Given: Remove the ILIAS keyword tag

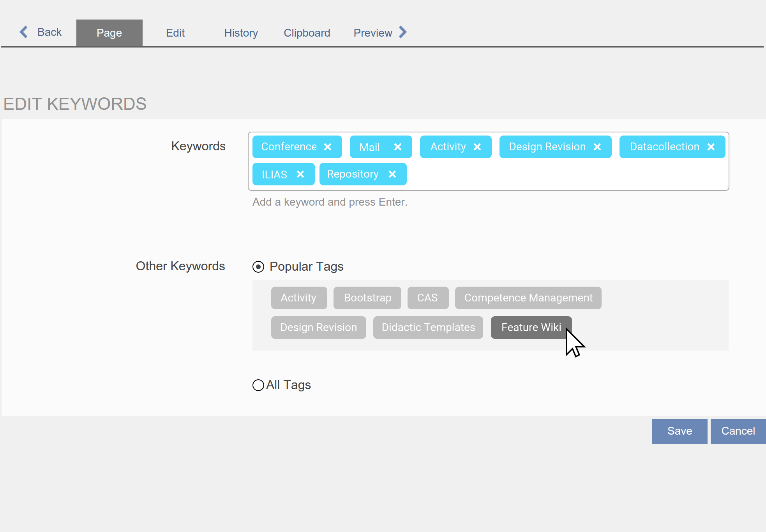Looking at the screenshot, I should (x=300, y=174).
